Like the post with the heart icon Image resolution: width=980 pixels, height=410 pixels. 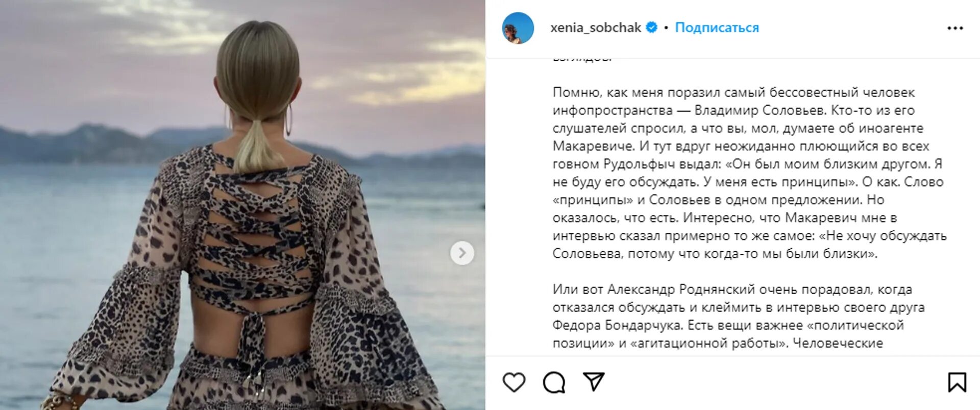(x=513, y=382)
